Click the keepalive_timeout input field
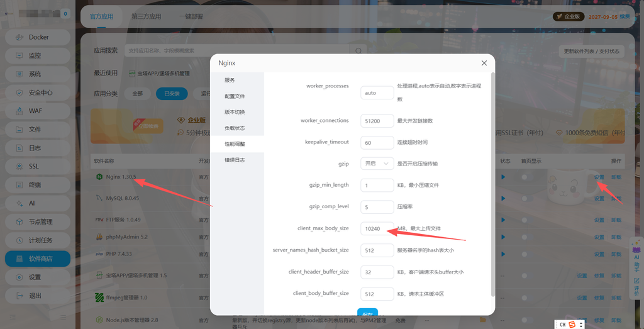Screen dimensions: 644x329 pyautogui.click(x=377, y=143)
